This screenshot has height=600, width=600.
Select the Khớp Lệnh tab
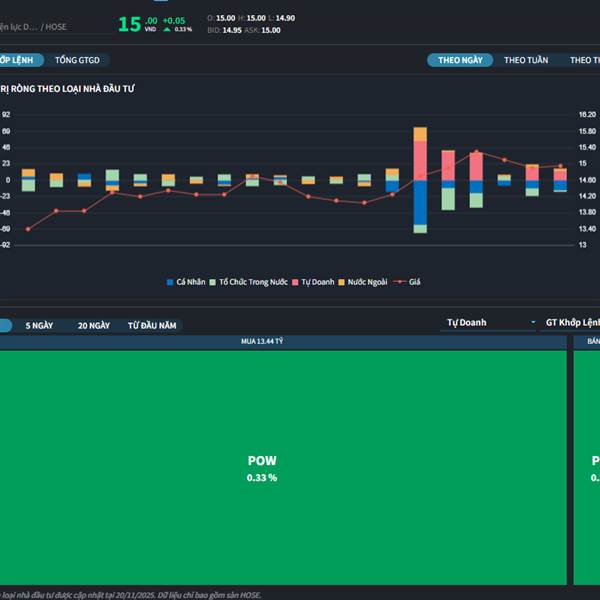click(18, 60)
